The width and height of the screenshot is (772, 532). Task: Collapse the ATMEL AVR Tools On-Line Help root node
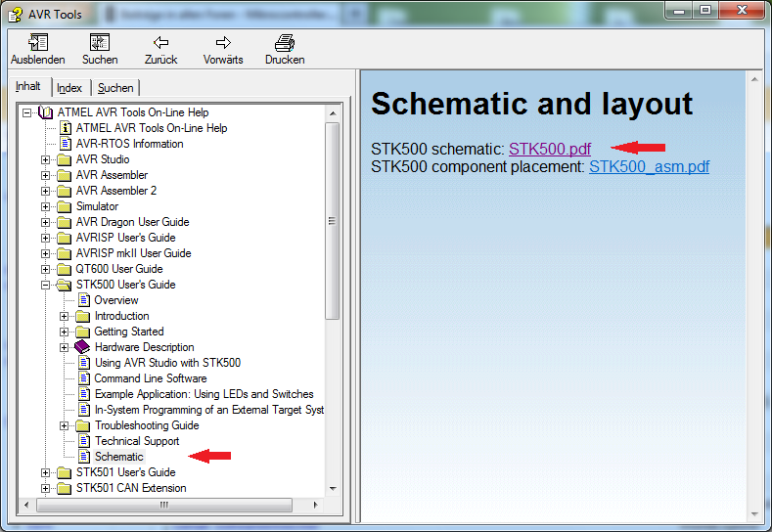[x=26, y=112]
